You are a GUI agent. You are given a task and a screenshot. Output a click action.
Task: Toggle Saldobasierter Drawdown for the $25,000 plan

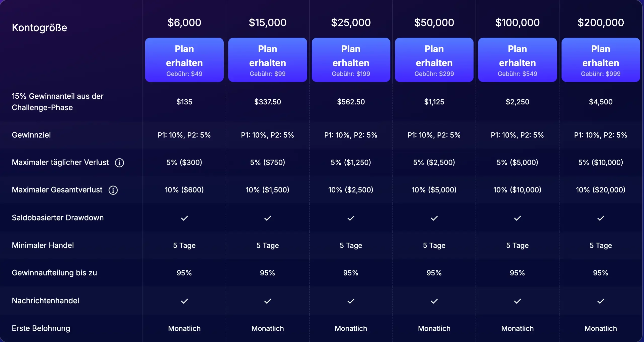pos(351,218)
